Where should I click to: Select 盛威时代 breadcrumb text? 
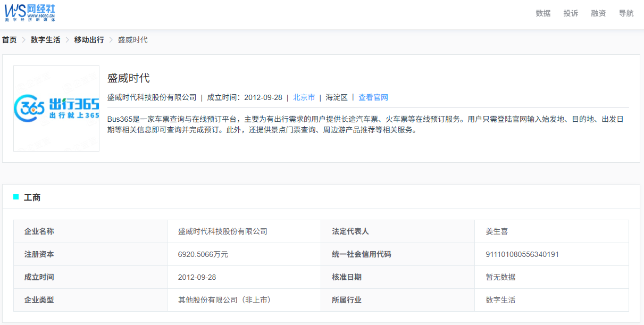(x=132, y=40)
